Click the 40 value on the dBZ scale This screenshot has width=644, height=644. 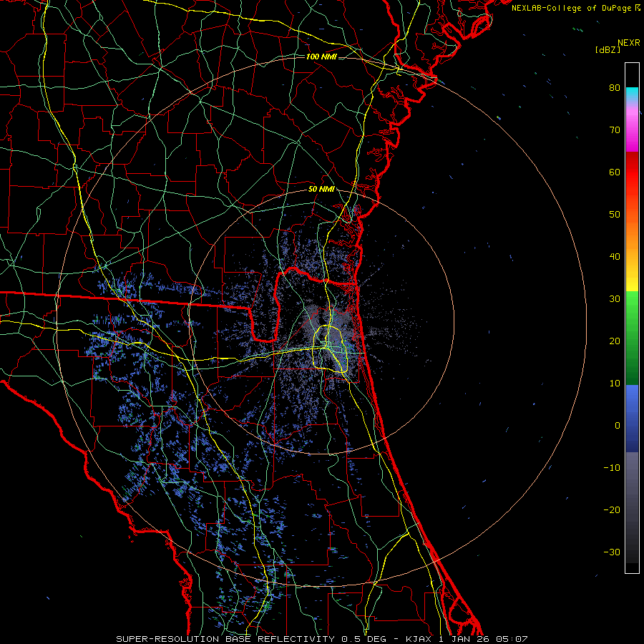coord(615,257)
